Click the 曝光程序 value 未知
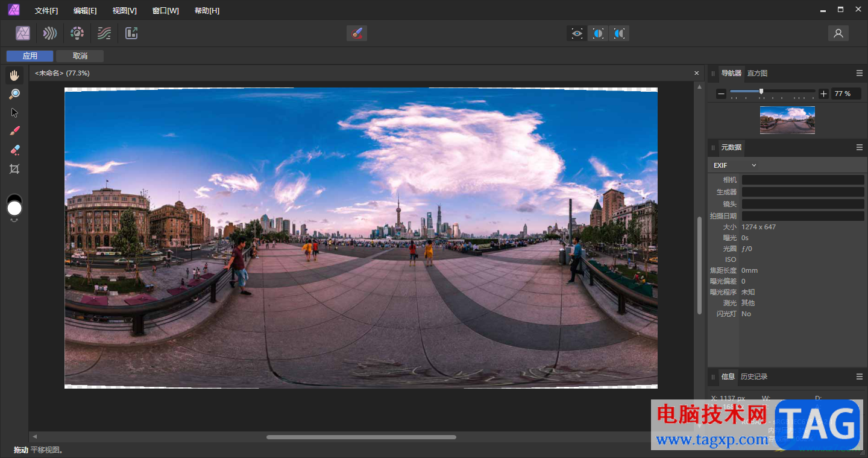Screen dimensions: 868x458 pyautogui.click(x=748, y=292)
